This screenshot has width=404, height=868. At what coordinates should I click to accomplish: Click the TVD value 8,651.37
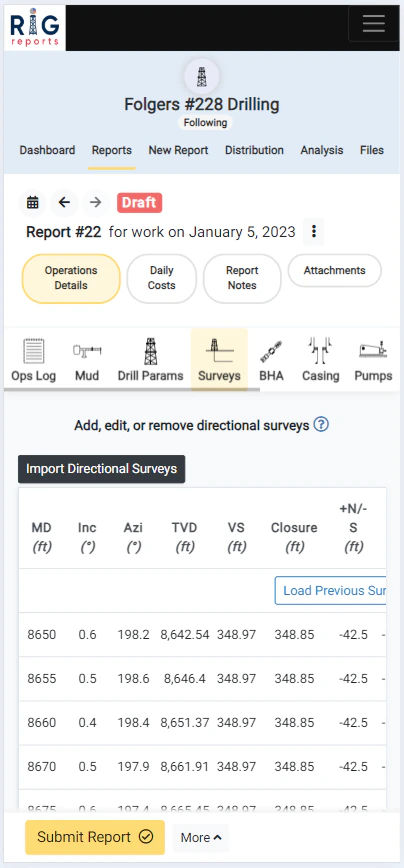click(x=185, y=722)
